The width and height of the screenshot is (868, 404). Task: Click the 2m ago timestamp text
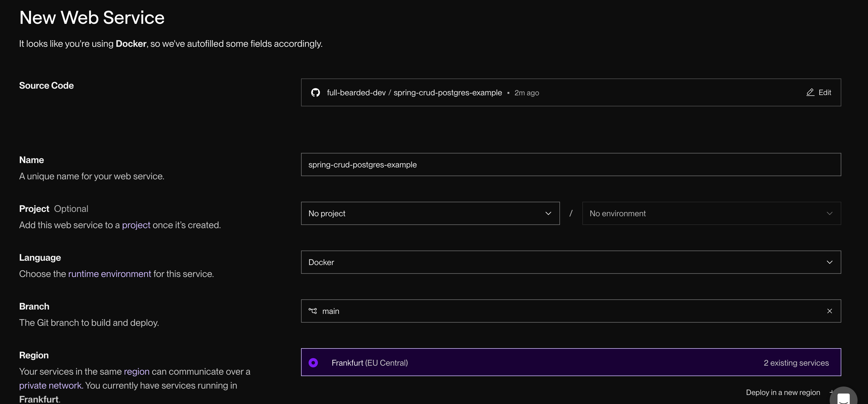[x=527, y=93]
